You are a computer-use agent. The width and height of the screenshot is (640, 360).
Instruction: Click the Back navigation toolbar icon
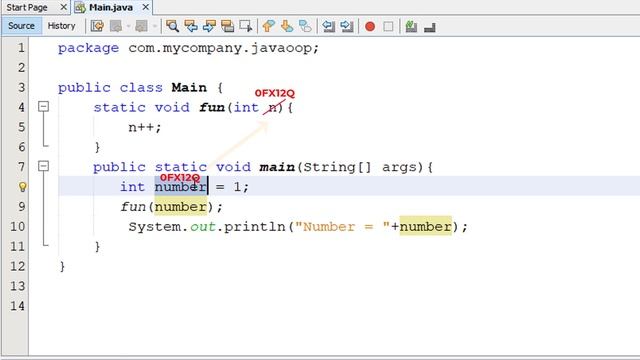tap(116, 27)
